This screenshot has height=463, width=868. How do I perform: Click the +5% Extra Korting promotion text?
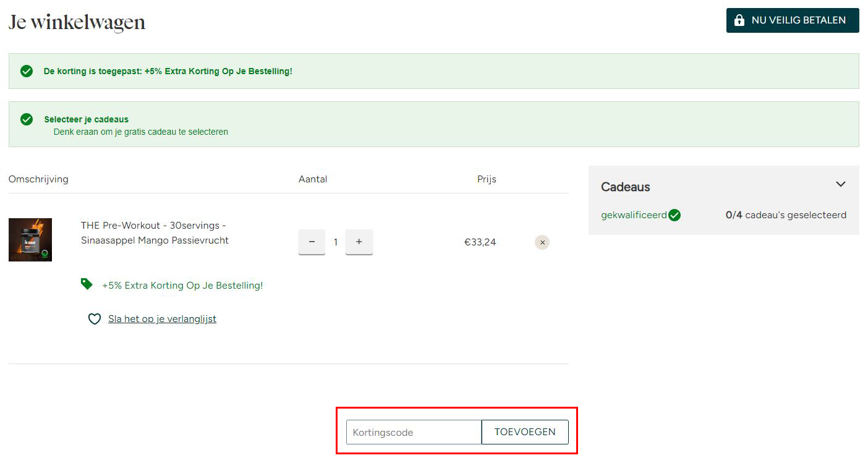click(x=182, y=286)
